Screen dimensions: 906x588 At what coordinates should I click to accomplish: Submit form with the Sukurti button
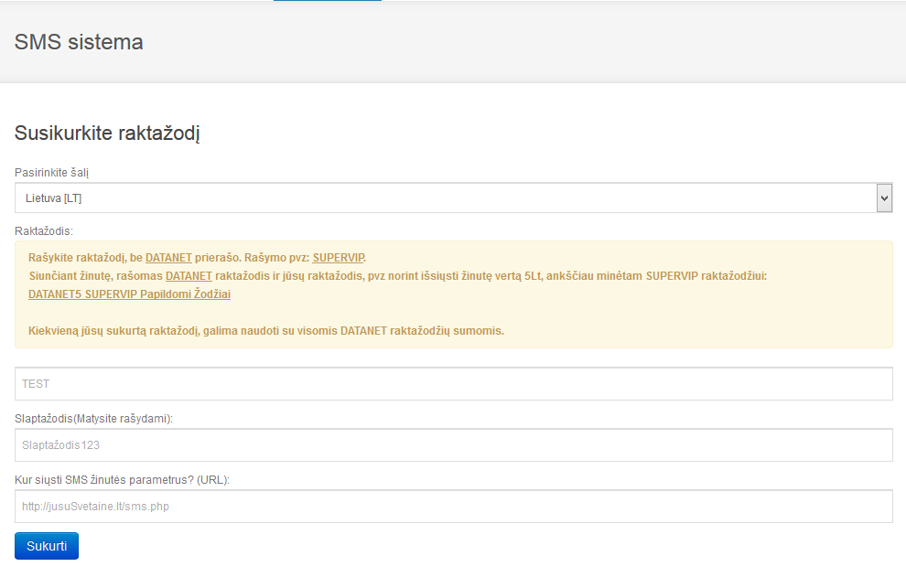pyautogui.click(x=47, y=546)
